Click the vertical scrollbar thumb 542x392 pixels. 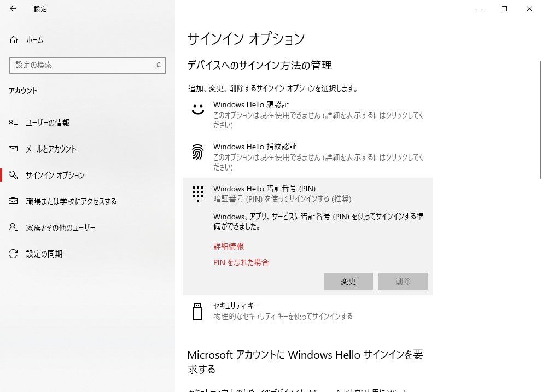click(x=540, y=120)
